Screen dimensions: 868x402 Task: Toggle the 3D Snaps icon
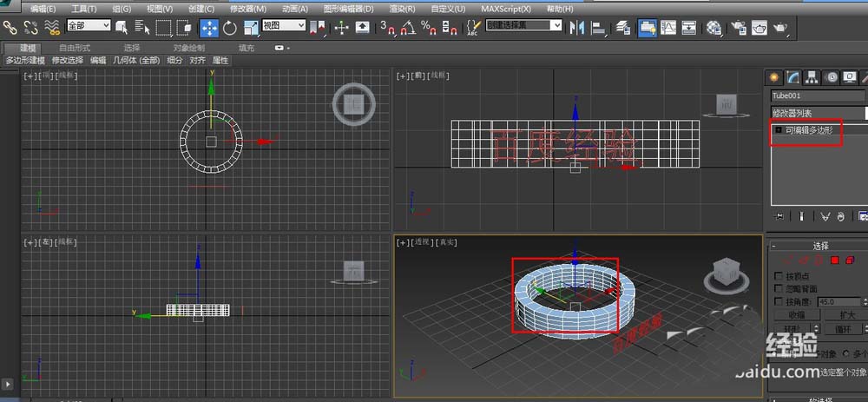click(x=389, y=27)
